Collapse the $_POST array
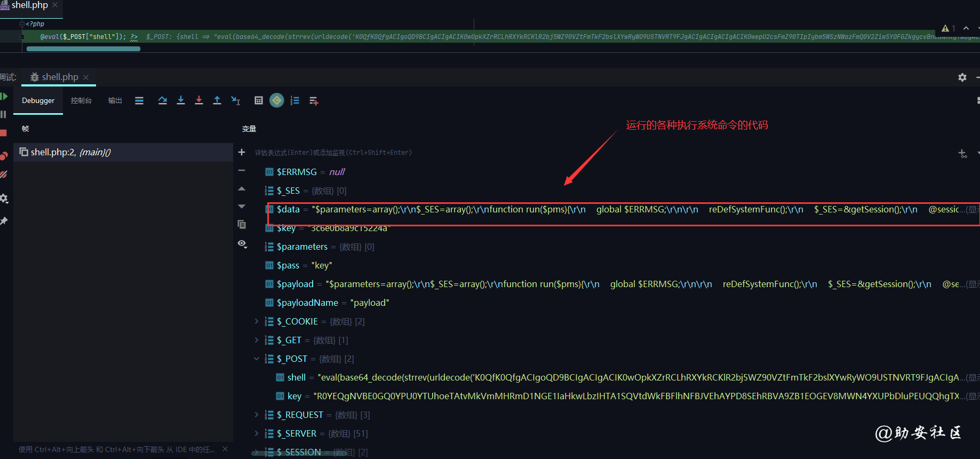 256,359
